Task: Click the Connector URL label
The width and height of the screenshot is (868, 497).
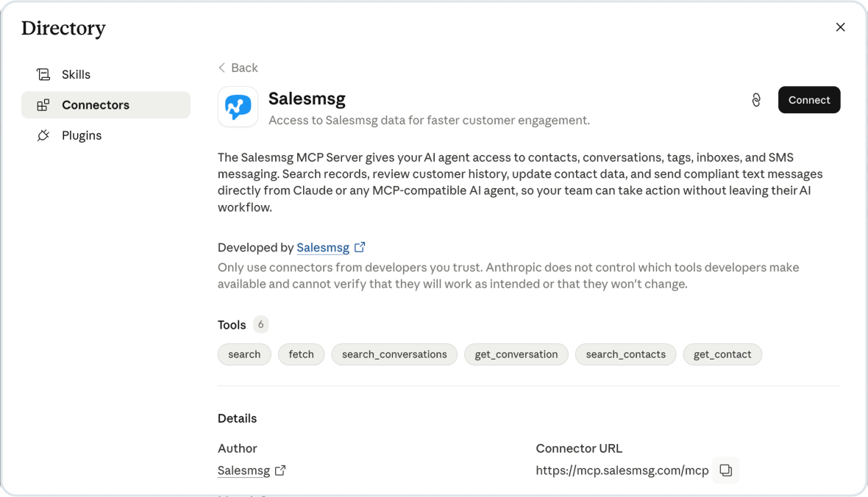Action: coord(579,448)
